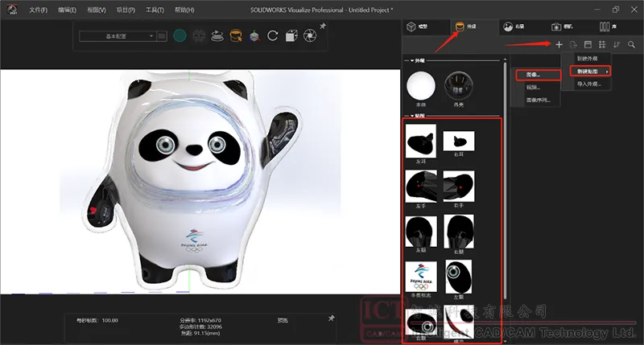Click the object move axis cube icon
The height and width of the screenshot is (345, 644).
pos(254,36)
